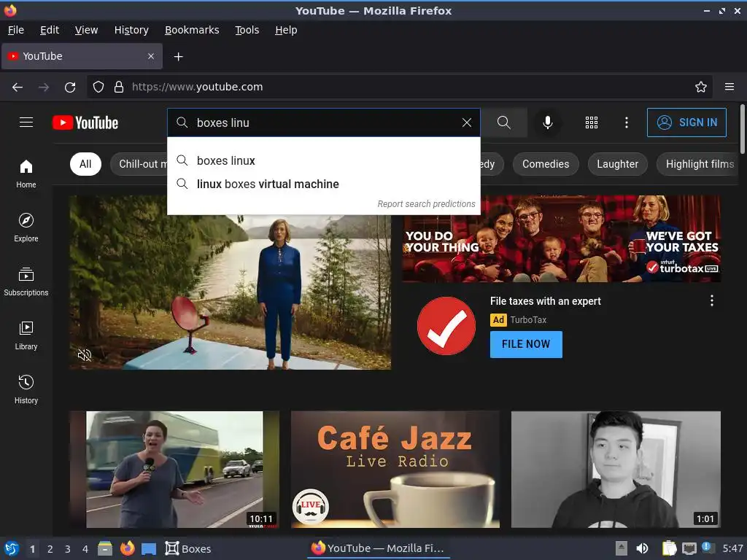Open the Help menu
747x560 pixels.
coord(286,30)
